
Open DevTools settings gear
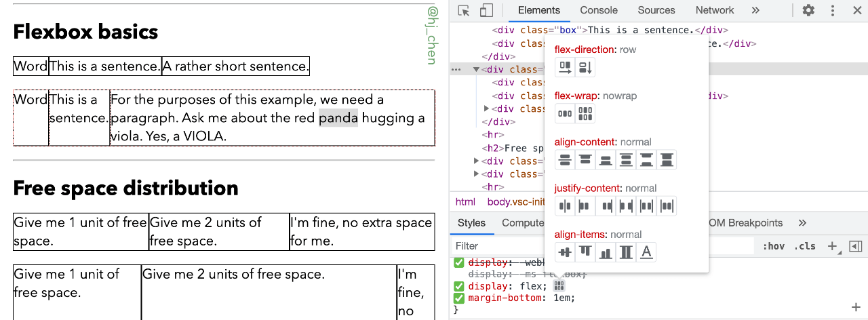tap(808, 10)
